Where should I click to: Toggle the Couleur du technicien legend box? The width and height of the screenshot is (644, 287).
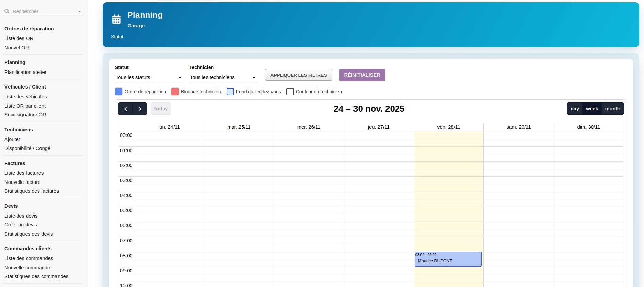tap(290, 92)
